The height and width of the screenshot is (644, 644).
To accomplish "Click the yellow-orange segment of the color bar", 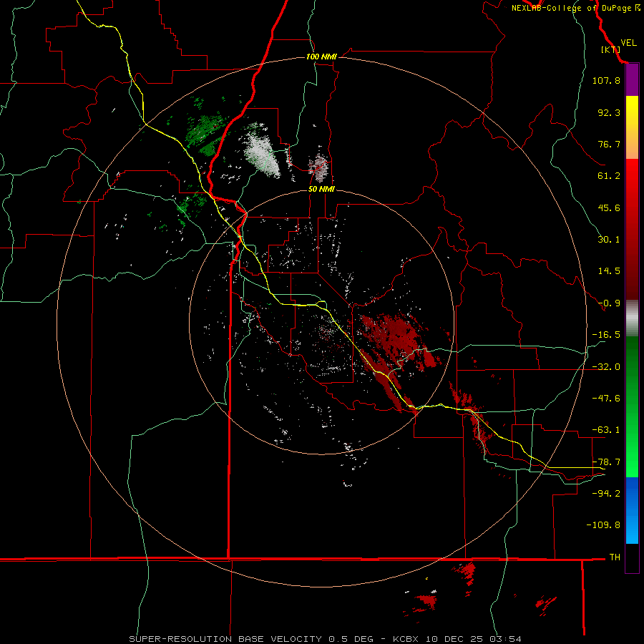I will (632, 127).
